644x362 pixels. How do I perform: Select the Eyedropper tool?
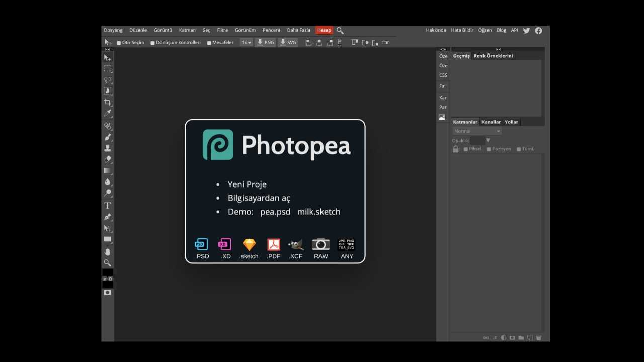pyautogui.click(x=107, y=113)
